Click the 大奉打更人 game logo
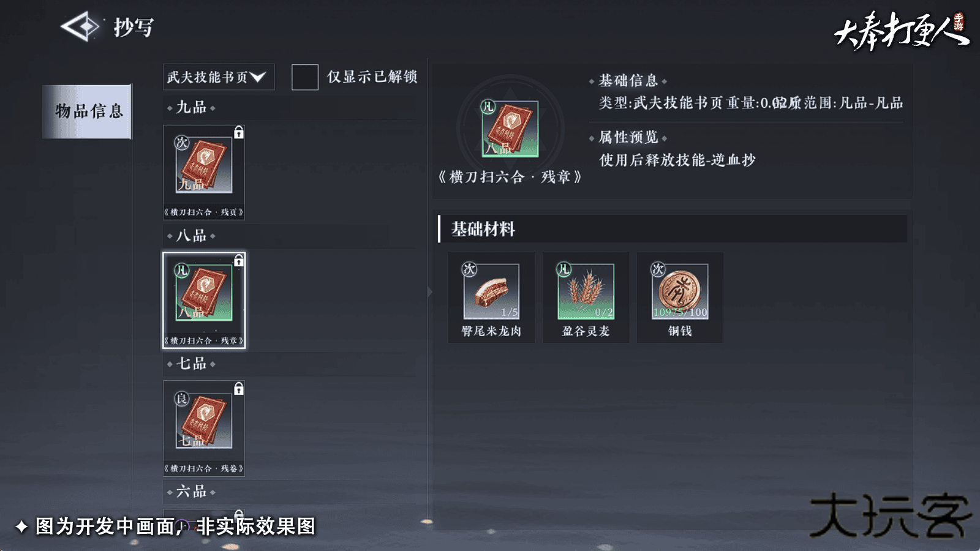Viewport: 980px width, 551px height. click(901, 31)
